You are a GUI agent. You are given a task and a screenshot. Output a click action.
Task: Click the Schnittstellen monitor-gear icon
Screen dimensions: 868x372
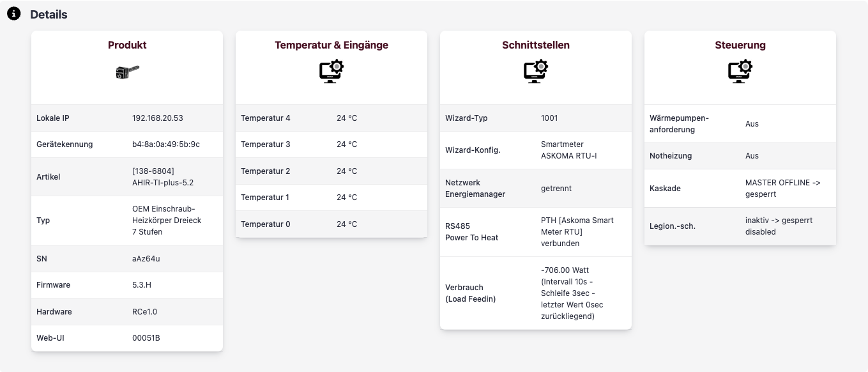pos(536,71)
